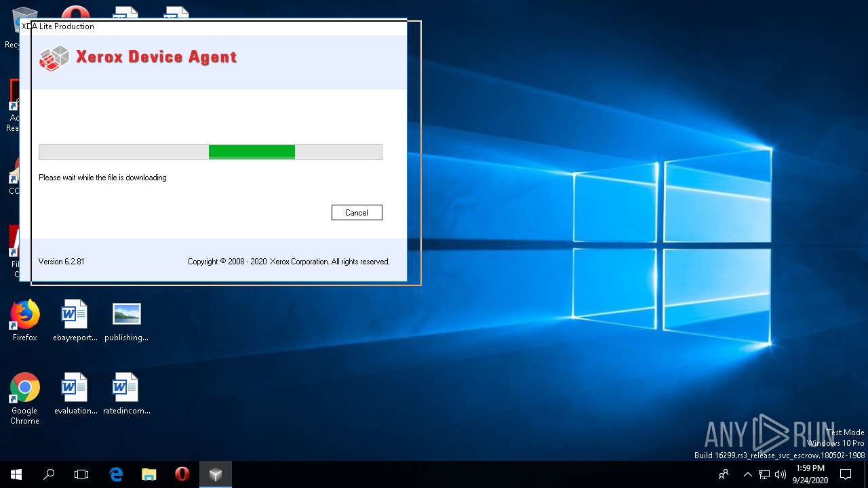Open the Action Center notifications icon
The width and height of the screenshot is (868, 488).
(846, 474)
